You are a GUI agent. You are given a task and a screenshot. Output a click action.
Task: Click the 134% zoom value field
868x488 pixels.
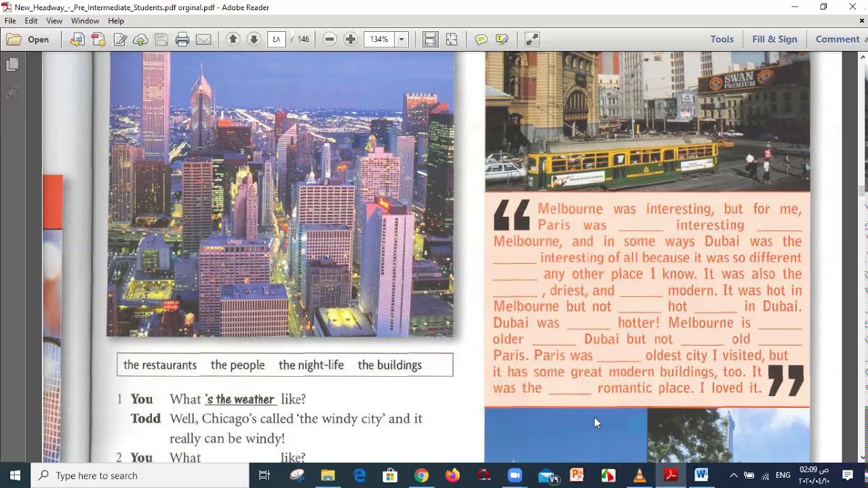(380, 39)
